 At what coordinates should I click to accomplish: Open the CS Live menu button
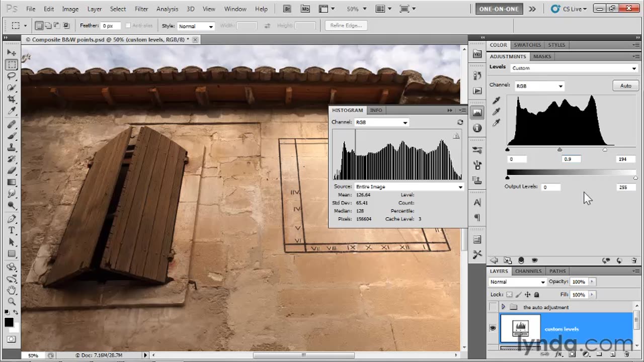pyautogui.click(x=569, y=9)
